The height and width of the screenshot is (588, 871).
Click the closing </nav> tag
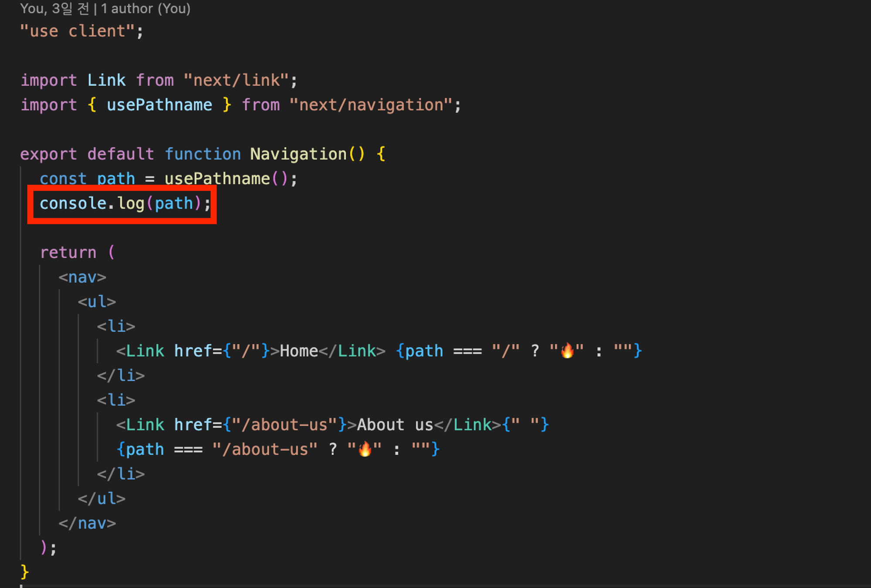(87, 523)
